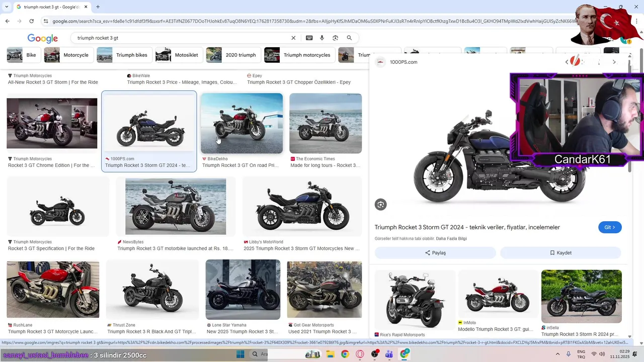The width and height of the screenshot is (644, 362).
Task: Open the inSella related outdoor bike image
Action: point(582,296)
